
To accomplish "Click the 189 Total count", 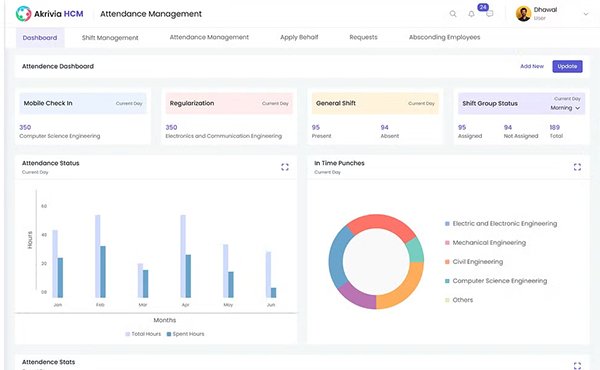I will (x=554, y=127).
